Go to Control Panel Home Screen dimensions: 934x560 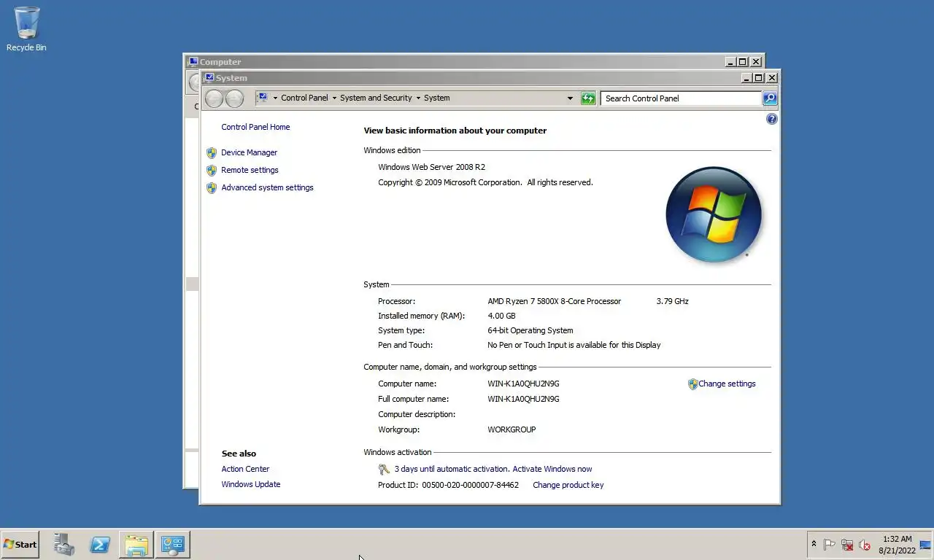tap(255, 127)
